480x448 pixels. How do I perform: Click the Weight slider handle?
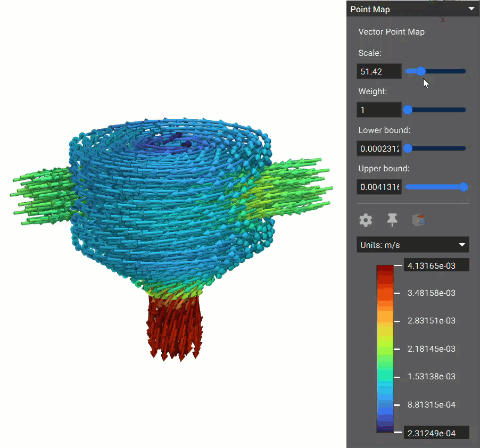408,110
